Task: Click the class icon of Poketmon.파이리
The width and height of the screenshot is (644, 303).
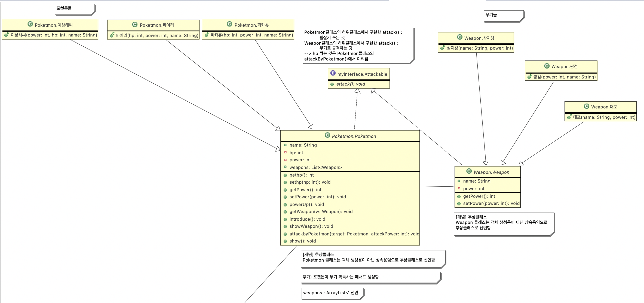Action: pyautogui.click(x=135, y=25)
